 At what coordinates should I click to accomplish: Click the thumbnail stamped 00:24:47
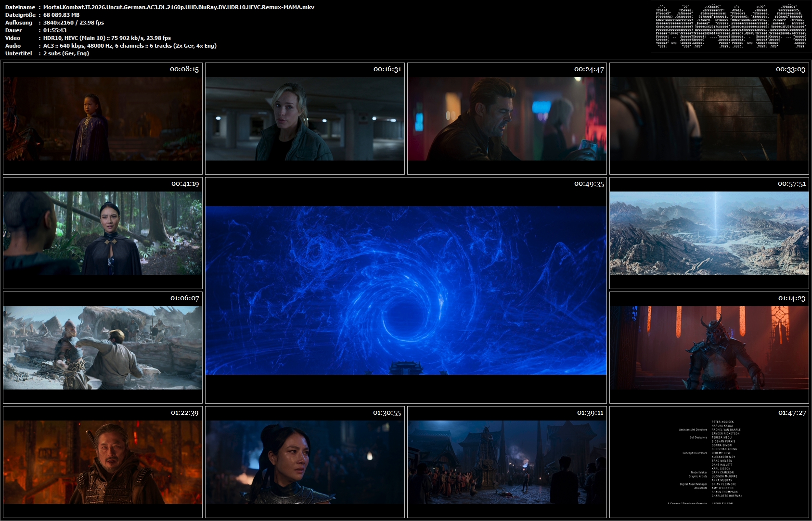pyautogui.click(x=507, y=118)
